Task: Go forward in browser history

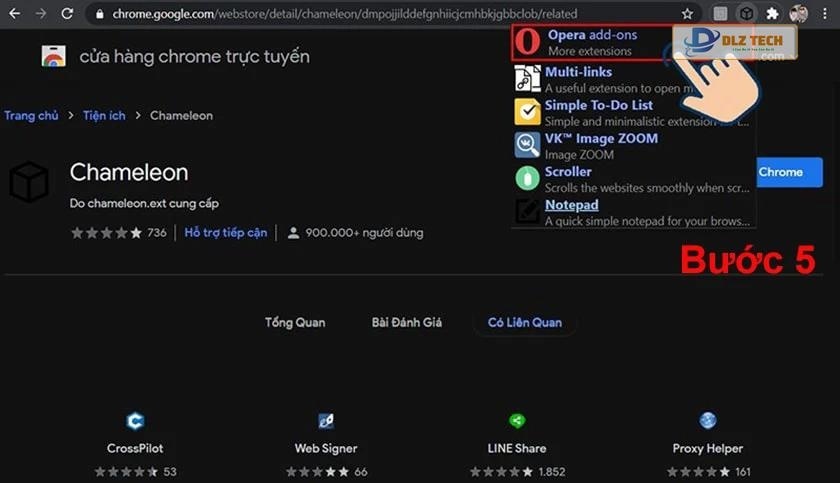Action: [x=41, y=13]
